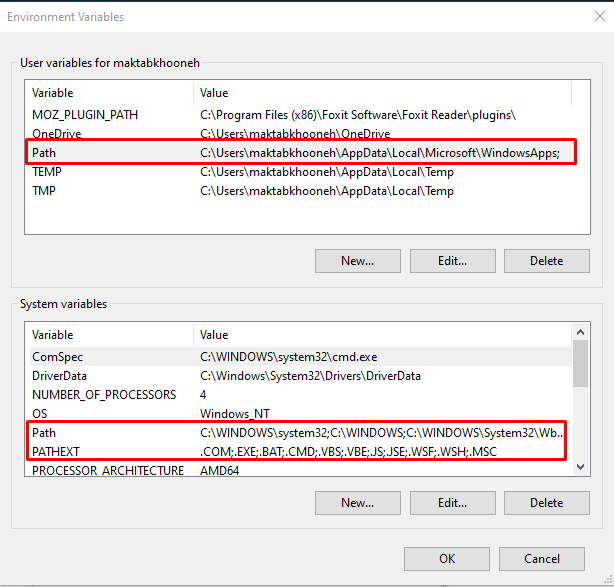
Task: Delete the selected user variable
Action: [546, 261]
